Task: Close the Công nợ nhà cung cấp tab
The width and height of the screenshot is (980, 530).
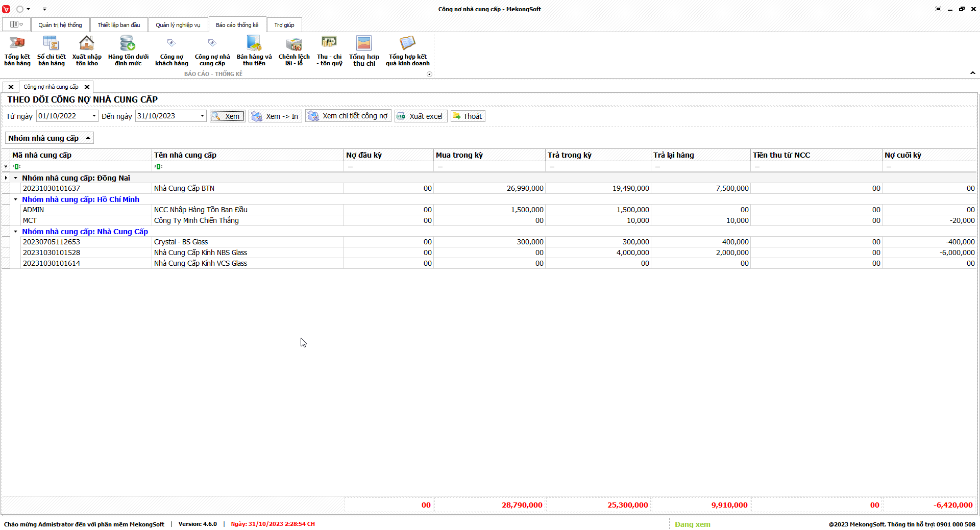Action: [87, 87]
